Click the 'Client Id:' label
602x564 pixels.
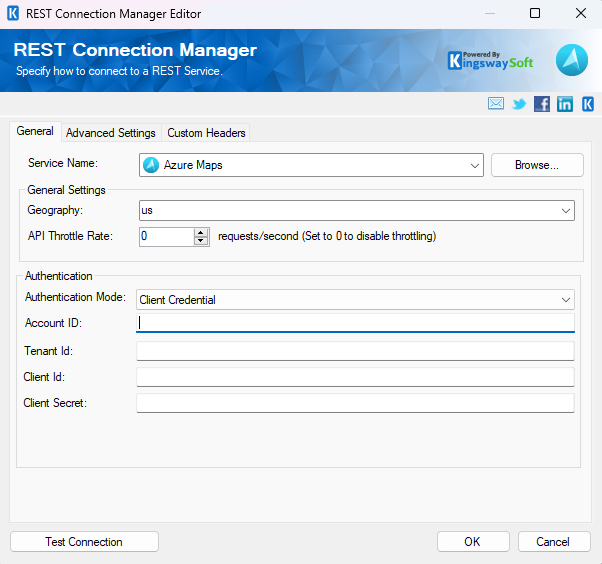(44, 377)
